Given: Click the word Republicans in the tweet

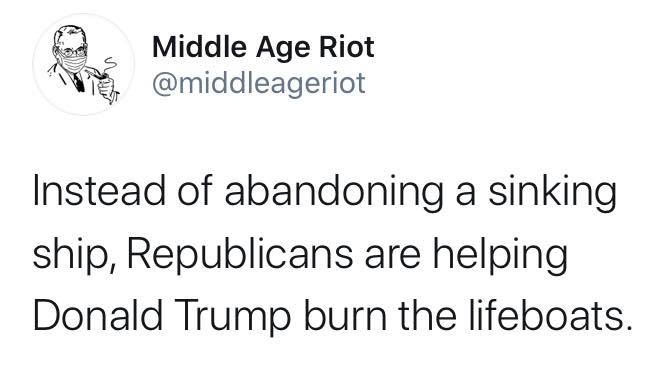Looking at the screenshot, I should [240, 257].
